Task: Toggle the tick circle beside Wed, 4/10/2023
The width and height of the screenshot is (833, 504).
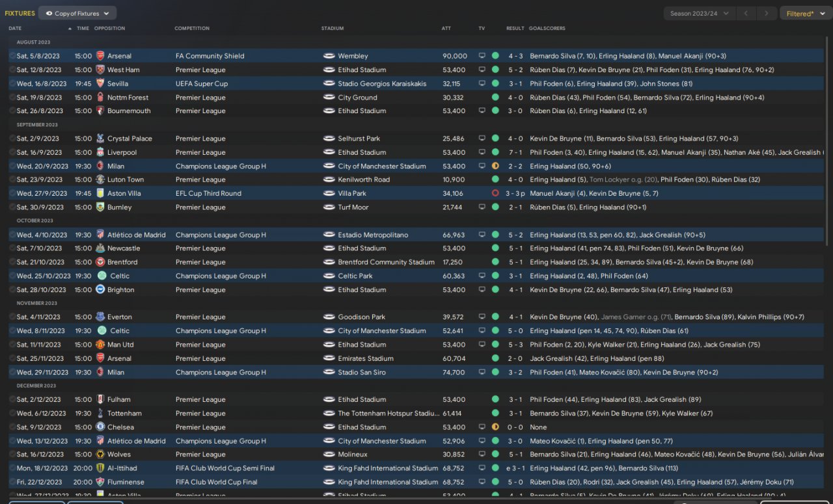Action: tap(12, 235)
